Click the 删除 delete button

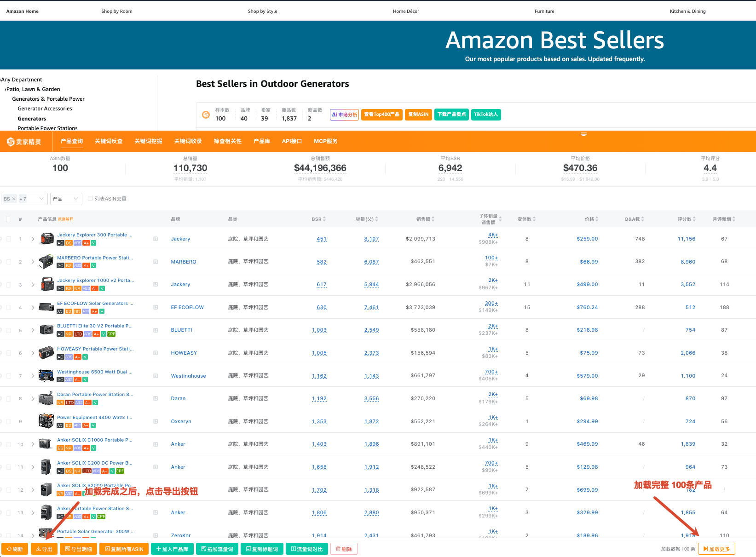[344, 549]
